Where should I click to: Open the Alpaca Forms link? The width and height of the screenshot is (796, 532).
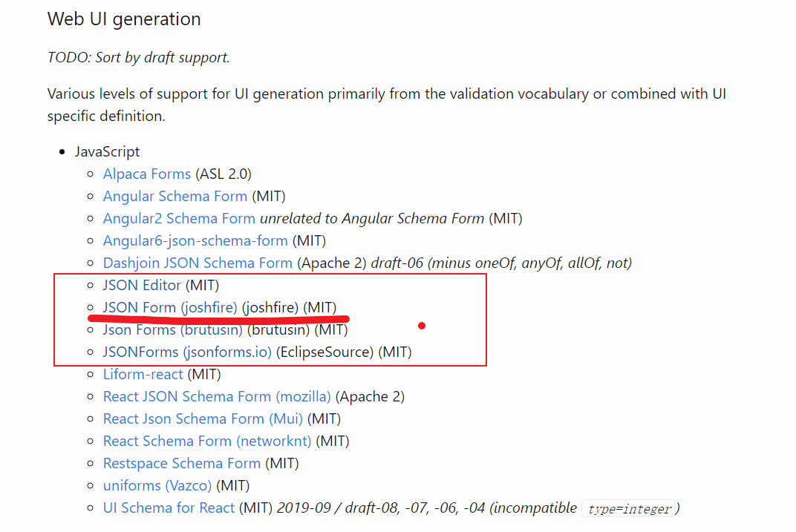(147, 174)
